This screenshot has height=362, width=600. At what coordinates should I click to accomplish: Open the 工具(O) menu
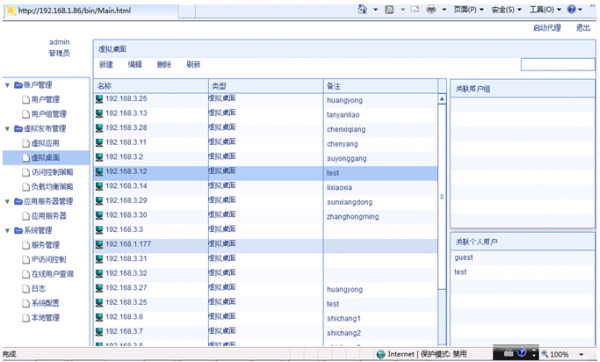coord(545,10)
